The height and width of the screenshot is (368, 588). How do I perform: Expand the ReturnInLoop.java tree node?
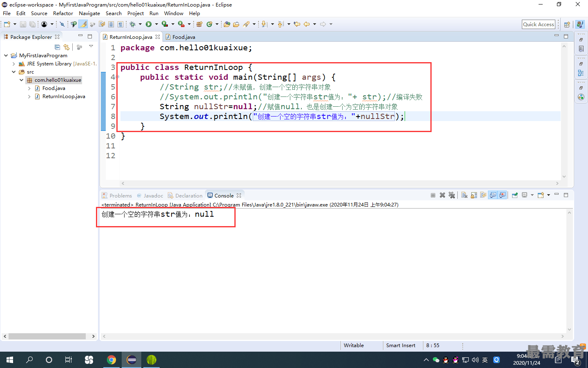[29, 96]
